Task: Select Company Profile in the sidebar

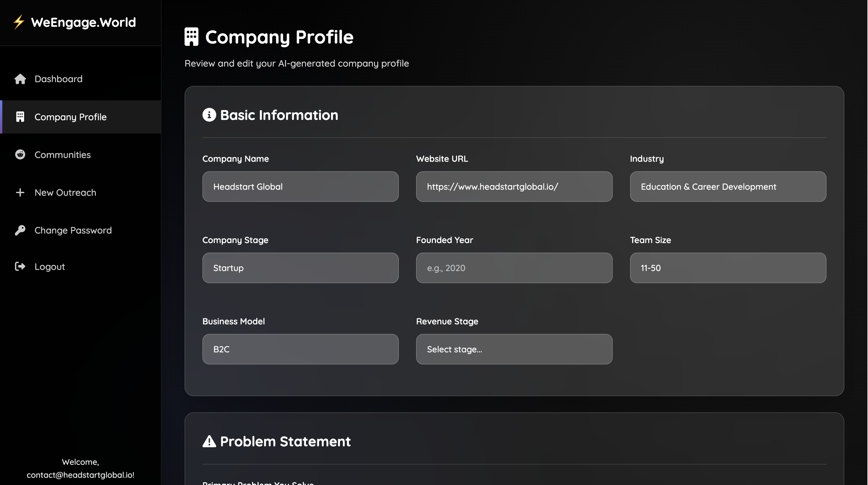Action: tap(80, 117)
